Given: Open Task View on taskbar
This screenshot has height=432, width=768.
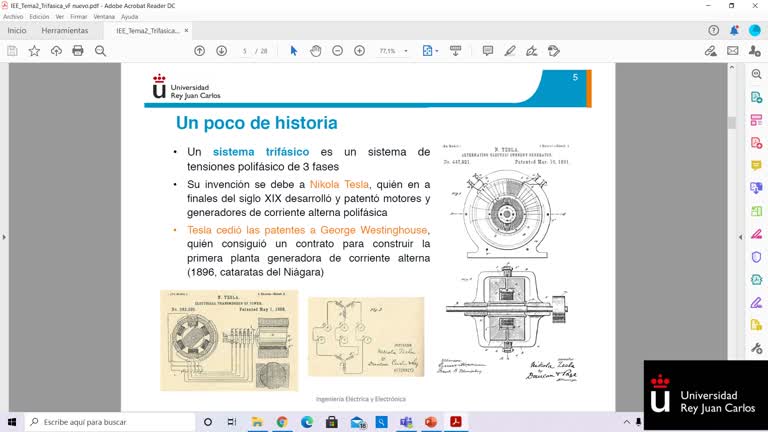Looking at the screenshot, I should tap(232, 422).
